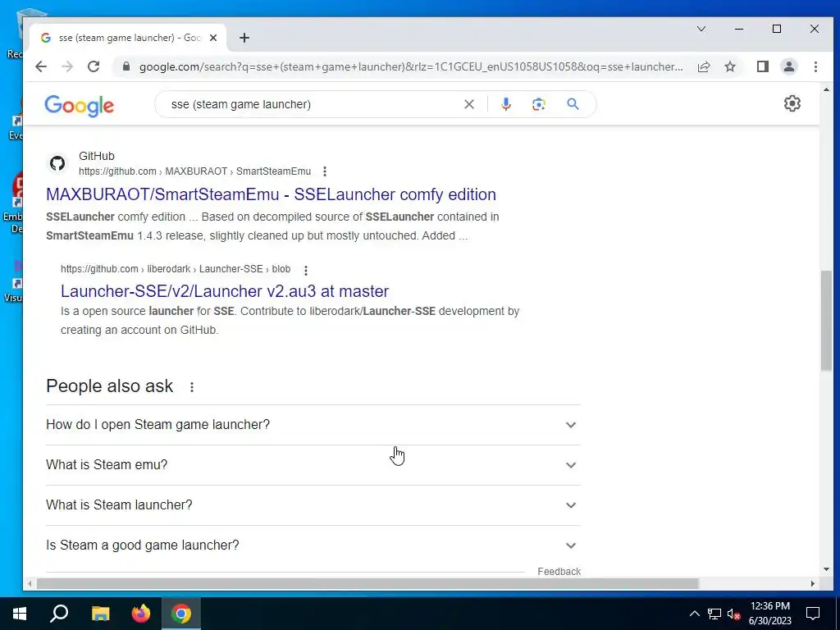The width and height of the screenshot is (840, 630).
Task: Click the muted volume tray icon
Action: pyautogui.click(x=734, y=614)
